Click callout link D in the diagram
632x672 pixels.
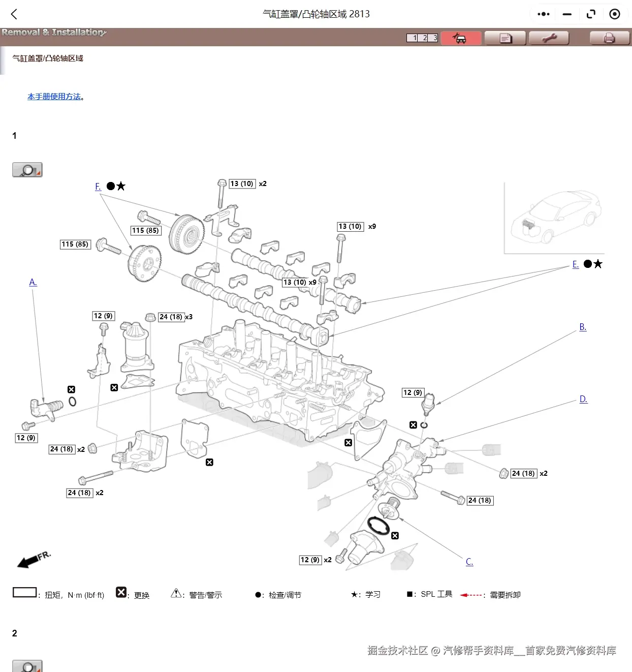pyautogui.click(x=583, y=399)
